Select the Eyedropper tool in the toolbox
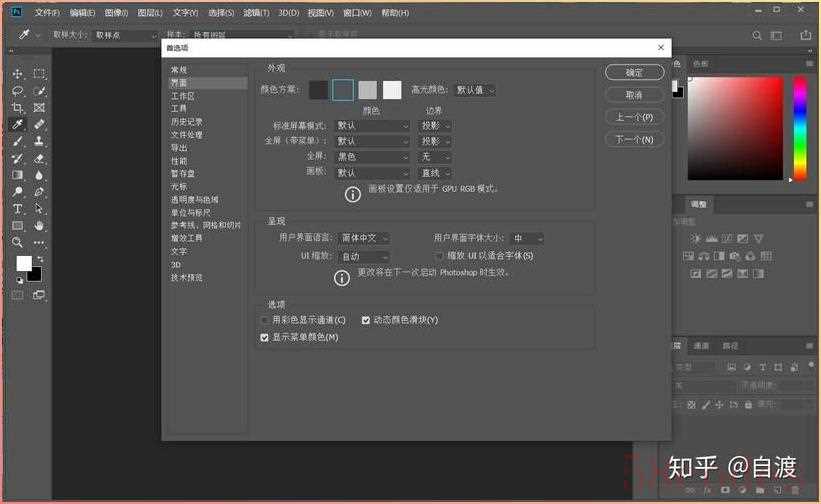The image size is (821, 504). 17,125
